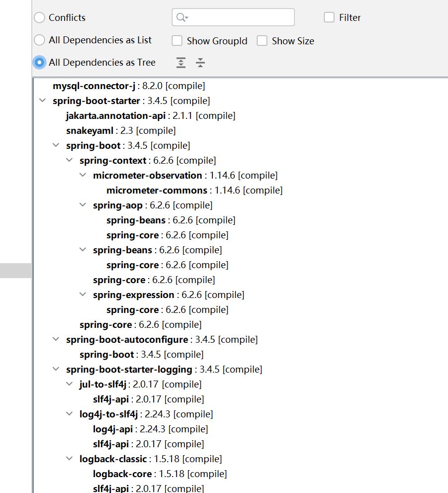The image size is (448, 493).
Task: Click the Collapse All icon
Action: pos(200,63)
